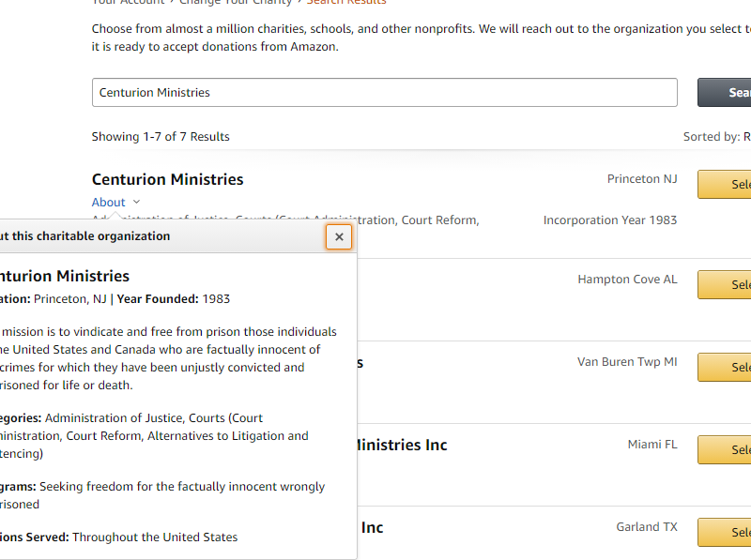The width and height of the screenshot is (751, 560).
Task: Select the Hampton Cove AL charity
Action: (724, 285)
